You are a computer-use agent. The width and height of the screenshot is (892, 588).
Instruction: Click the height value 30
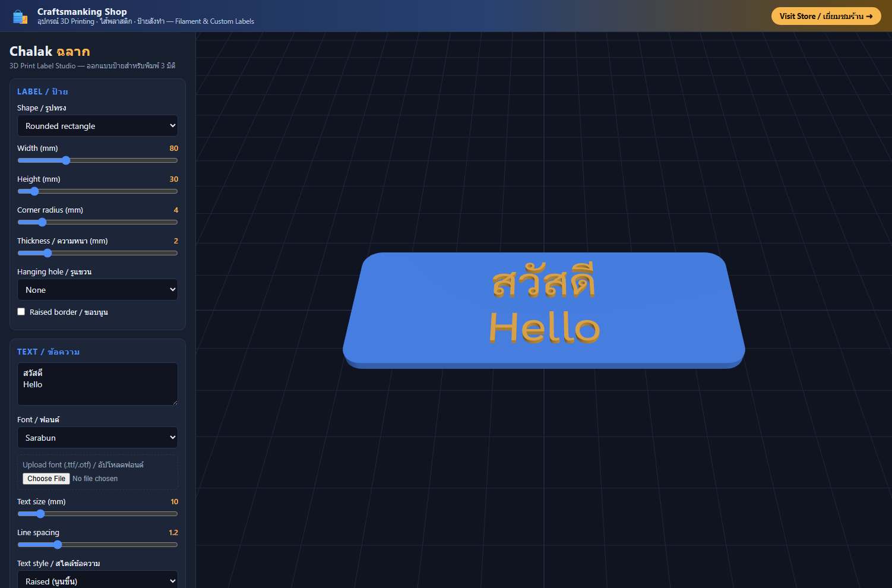tap(174, 179)
